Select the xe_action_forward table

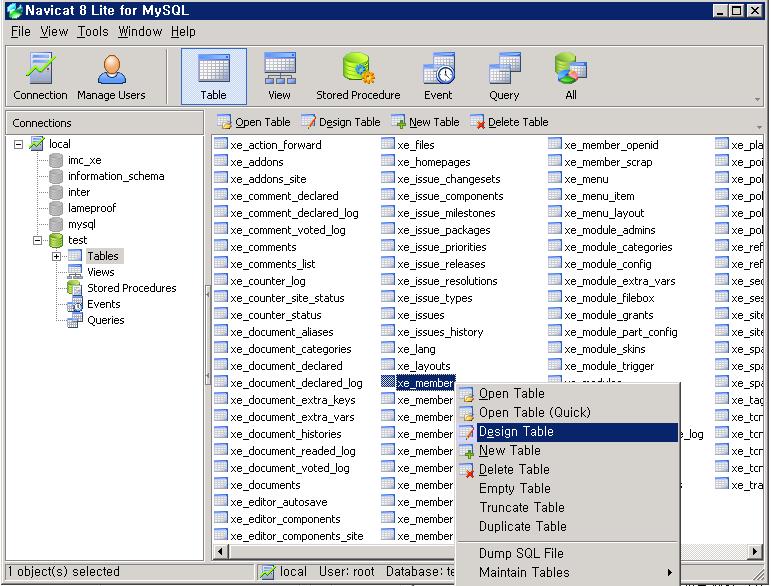(275, 145)
